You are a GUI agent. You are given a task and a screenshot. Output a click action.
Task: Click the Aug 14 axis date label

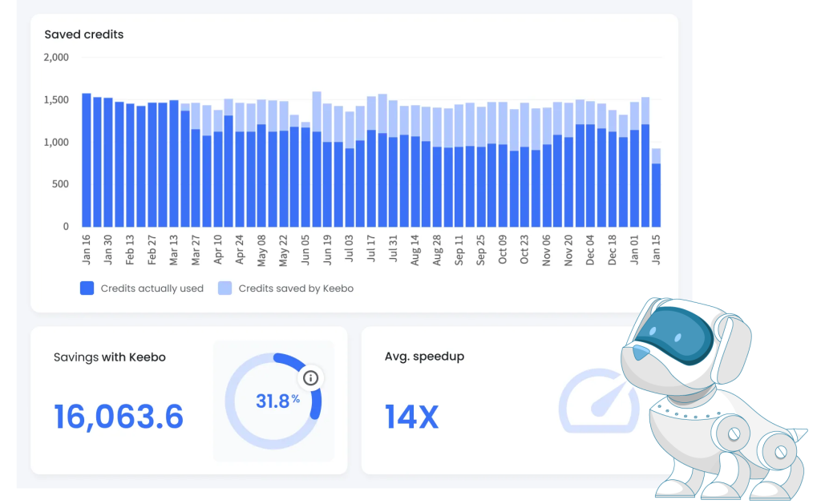[415, 250]
